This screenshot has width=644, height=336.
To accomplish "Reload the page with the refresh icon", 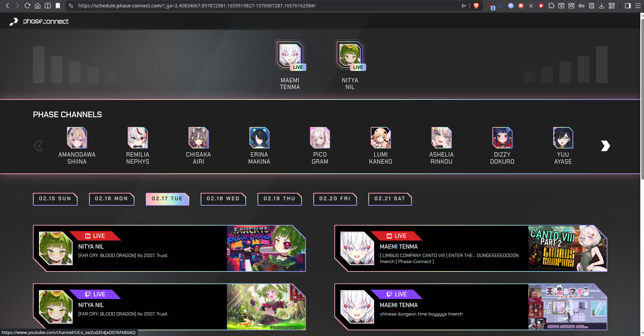I will click(x=28, y=6).
